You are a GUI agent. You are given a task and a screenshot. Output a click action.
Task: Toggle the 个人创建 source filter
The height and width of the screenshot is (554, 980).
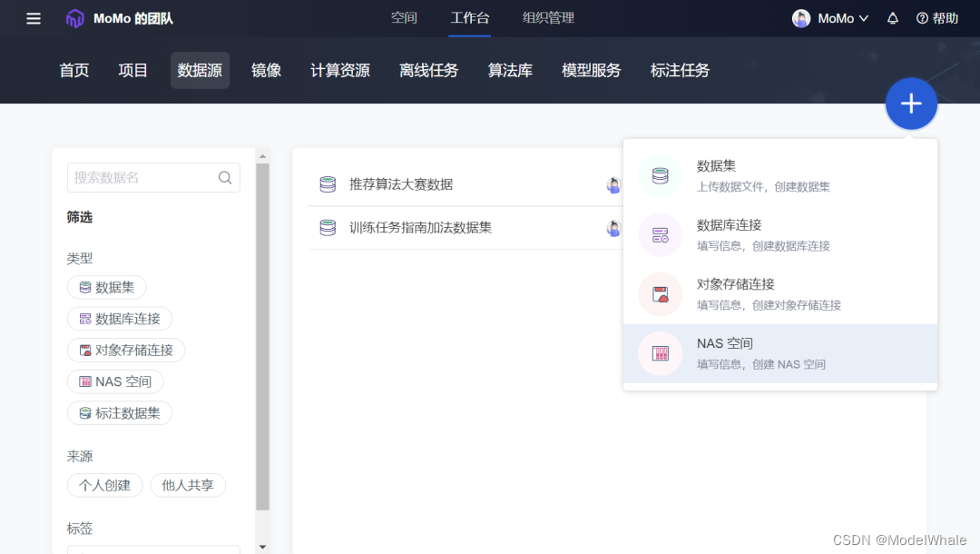[x=105, y=485]
